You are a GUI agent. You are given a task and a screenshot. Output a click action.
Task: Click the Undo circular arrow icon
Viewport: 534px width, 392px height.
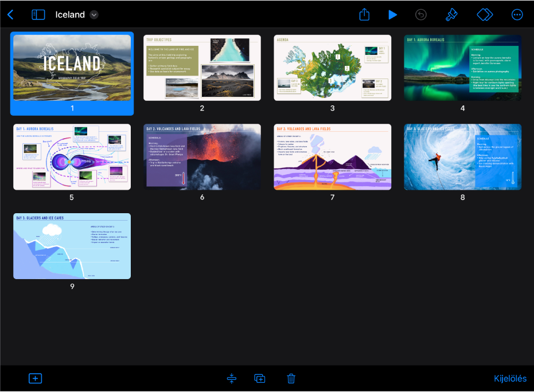(x=421, y=15)
